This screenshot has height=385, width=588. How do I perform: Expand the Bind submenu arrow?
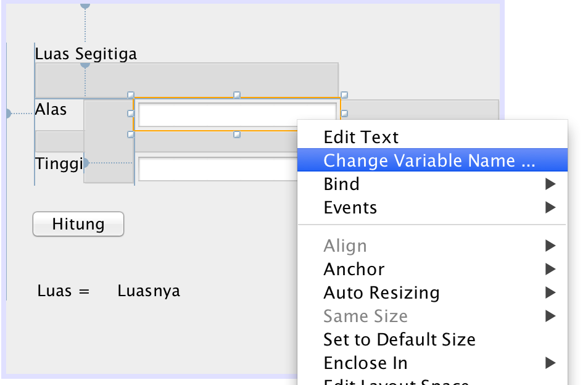[x=550, y=183]
